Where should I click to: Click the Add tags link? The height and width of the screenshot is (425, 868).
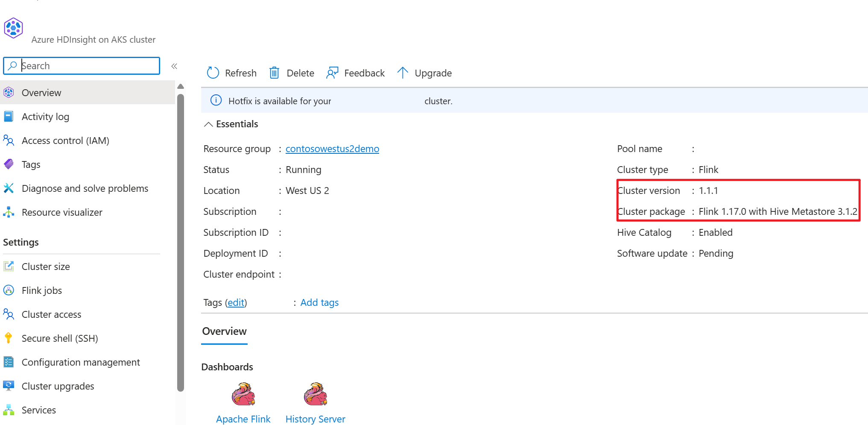(x=319, y=302)
